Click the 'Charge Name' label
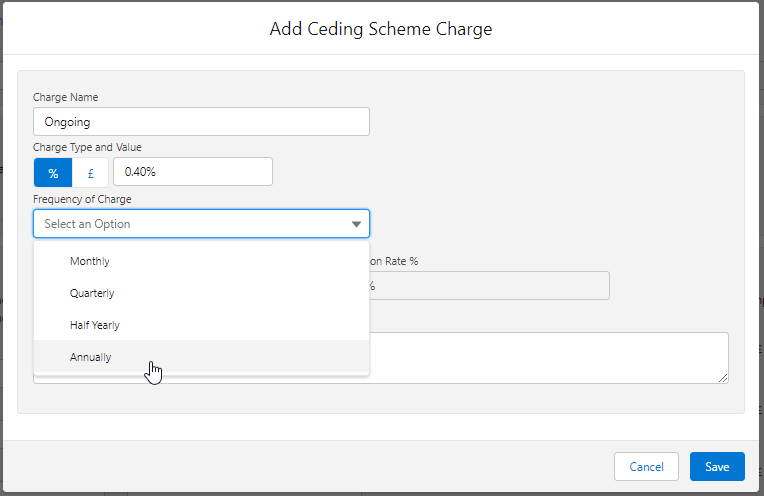Image resolution: width=764 pixels, height=496 pixels. [66, 97]
